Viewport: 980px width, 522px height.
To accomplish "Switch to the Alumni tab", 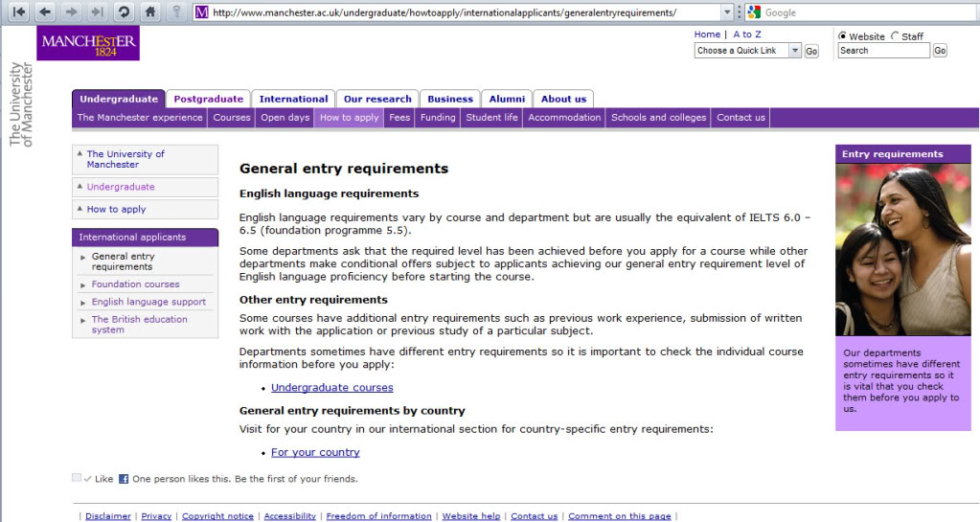I will pyautogui.click(x=507, y=99).
